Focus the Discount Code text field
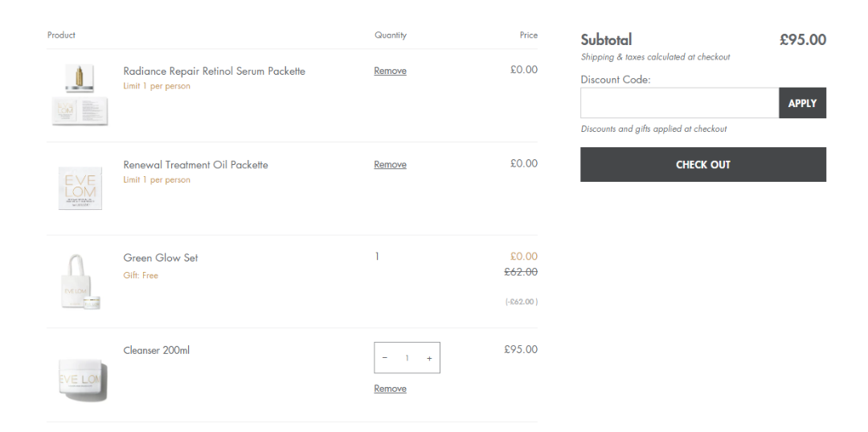 pos(679,103)
